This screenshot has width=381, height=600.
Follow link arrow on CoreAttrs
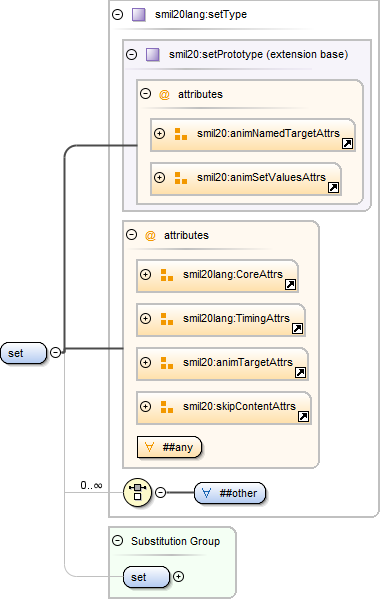tap(290, 285)
